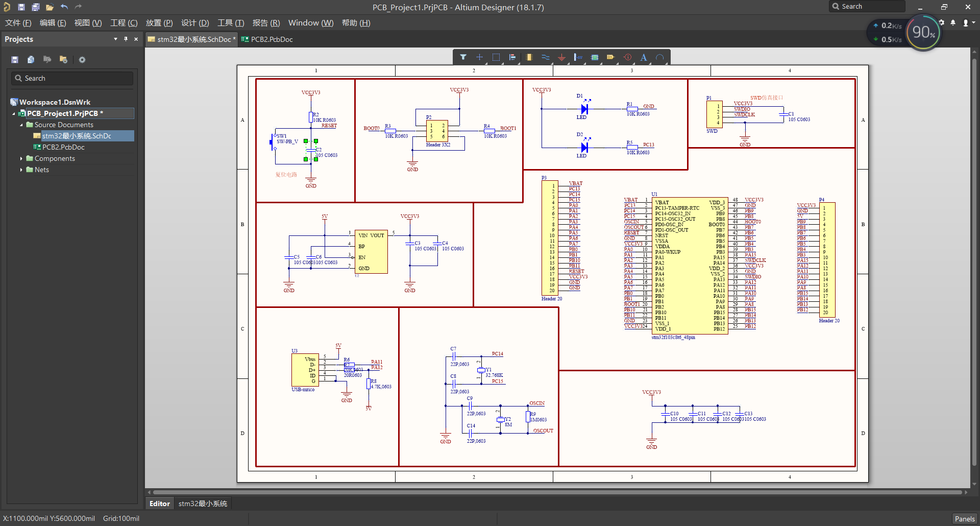This screenshot has width=980, height=526.
Task: Click the Search field in Projects panel
Action: [71, 78]
